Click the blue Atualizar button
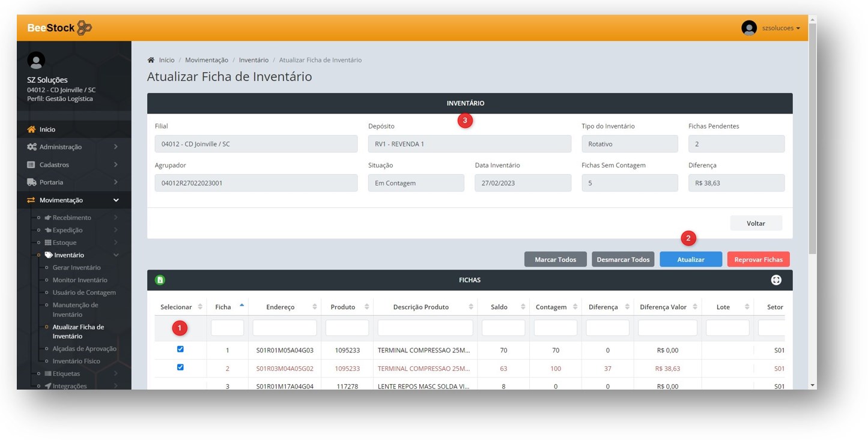Screen dimensions: 868x440 (x=691, y=259)
